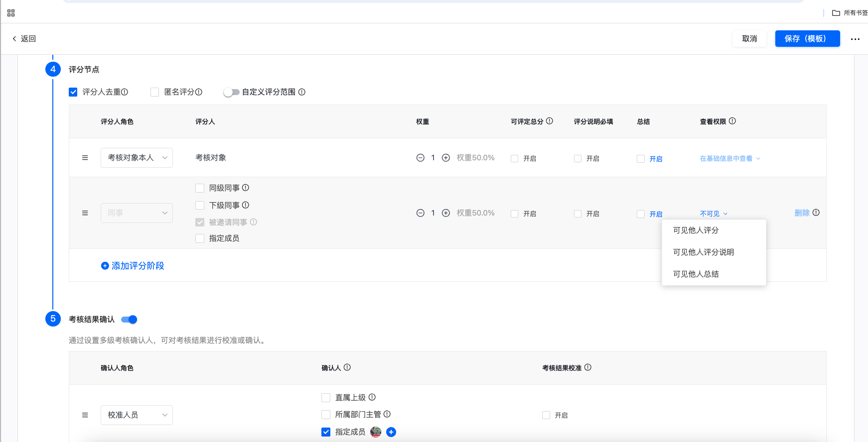Check 同级同事 checkbox
The image size is (868, 442).
coord(200,188)
